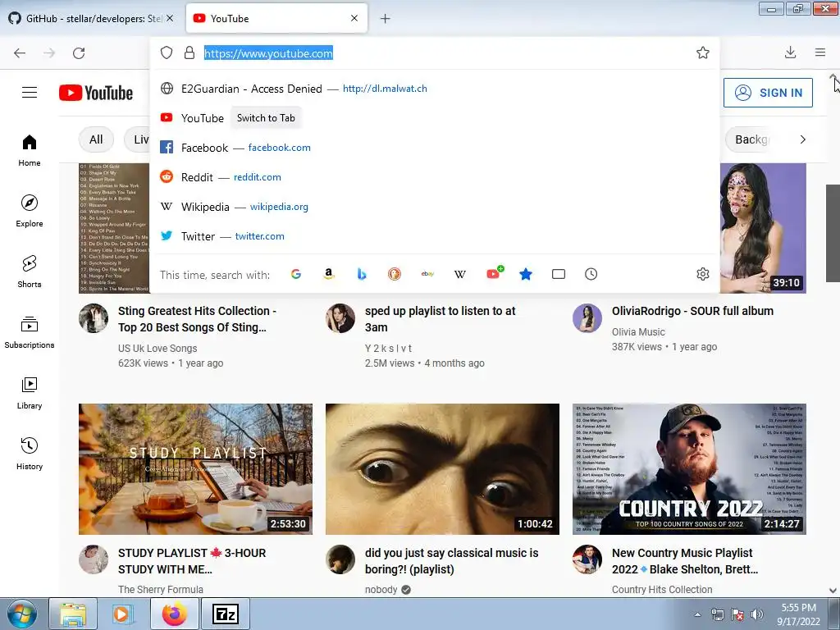Viewport: 840px width, 630px height.
Task: Search with Wikipedia icon in search bar
Action: coord(460,274)
